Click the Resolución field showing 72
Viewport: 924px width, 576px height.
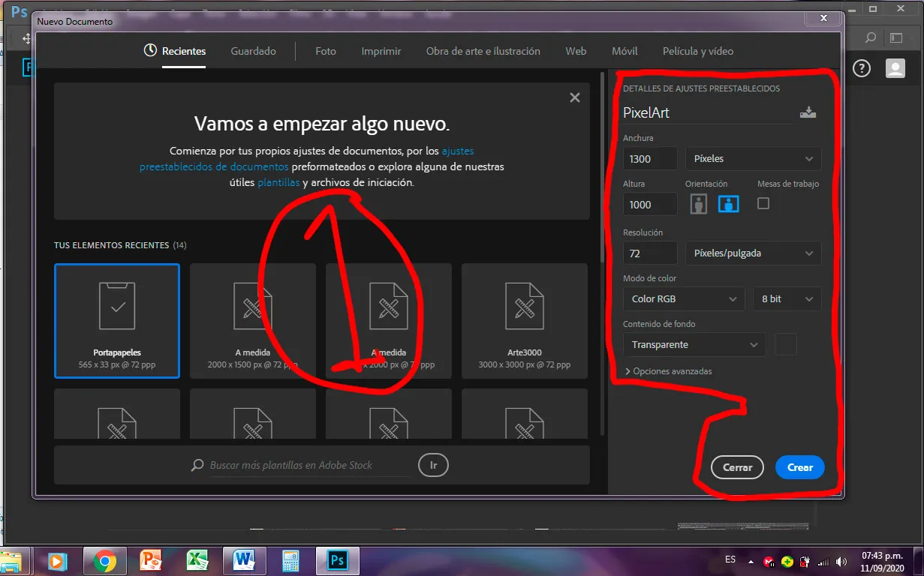click(x=650, y=253)
